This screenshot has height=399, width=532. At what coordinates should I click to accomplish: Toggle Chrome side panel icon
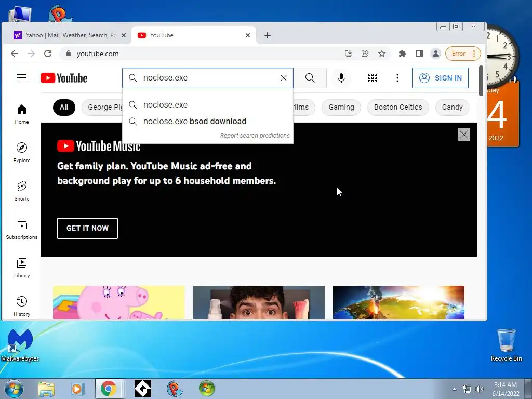click(x=419, y=54)
